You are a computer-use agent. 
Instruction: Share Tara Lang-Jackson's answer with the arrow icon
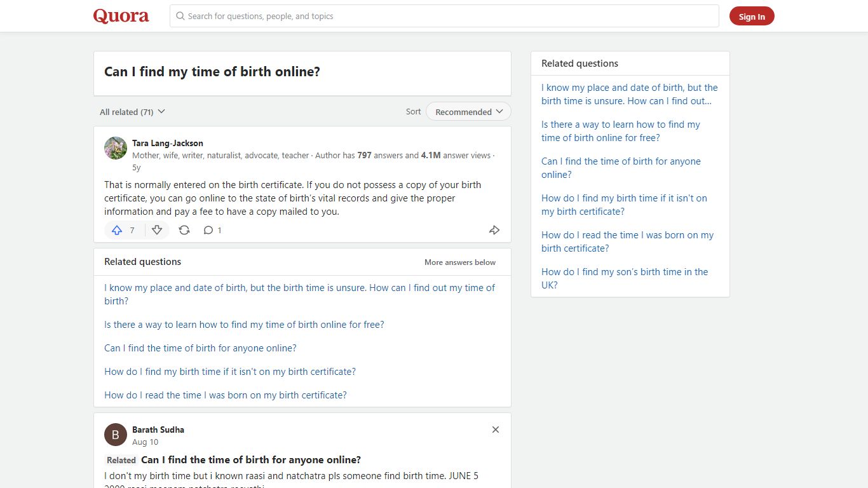(x=494, y=230)
